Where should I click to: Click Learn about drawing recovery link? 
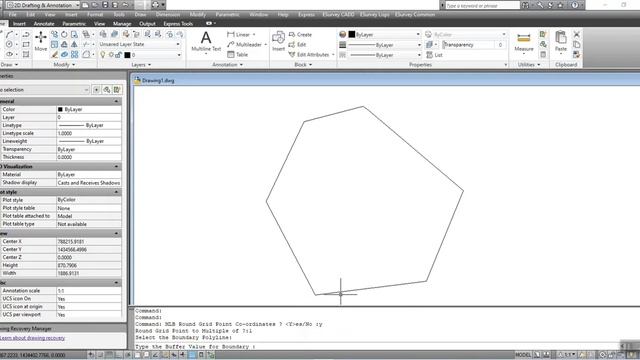[x=32, y=338]
